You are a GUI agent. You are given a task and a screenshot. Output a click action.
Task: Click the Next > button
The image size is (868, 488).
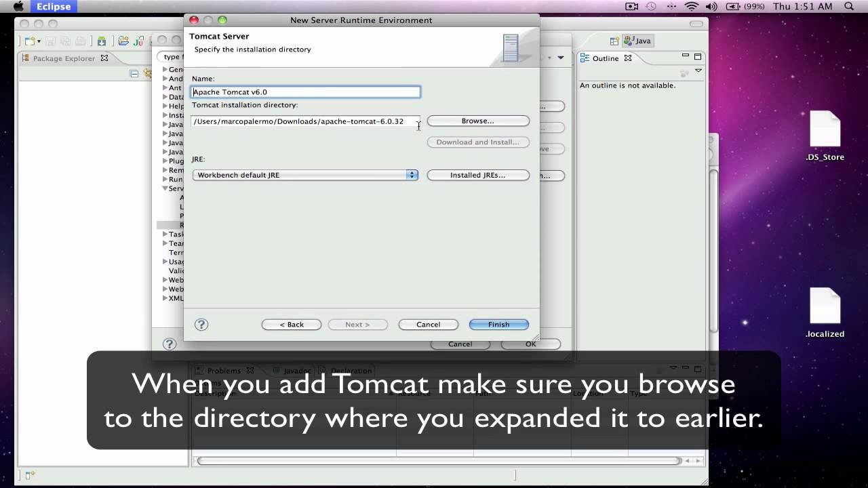(x=357, y=325)
